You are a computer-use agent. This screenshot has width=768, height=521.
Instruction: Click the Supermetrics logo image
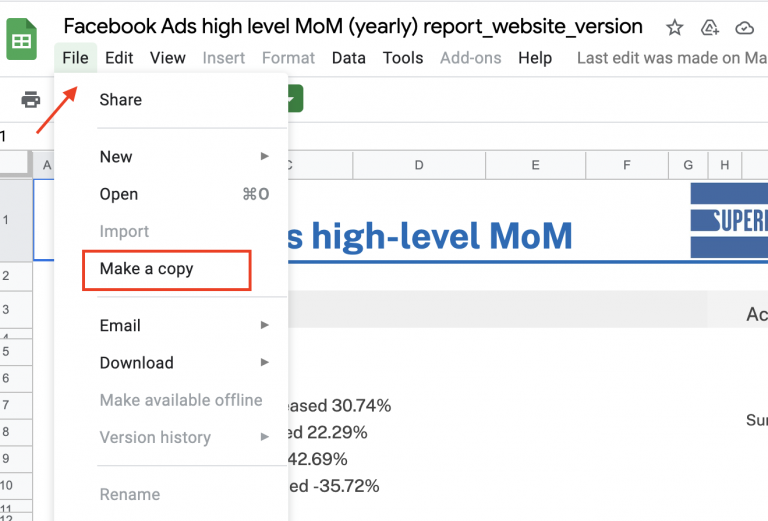728,220
